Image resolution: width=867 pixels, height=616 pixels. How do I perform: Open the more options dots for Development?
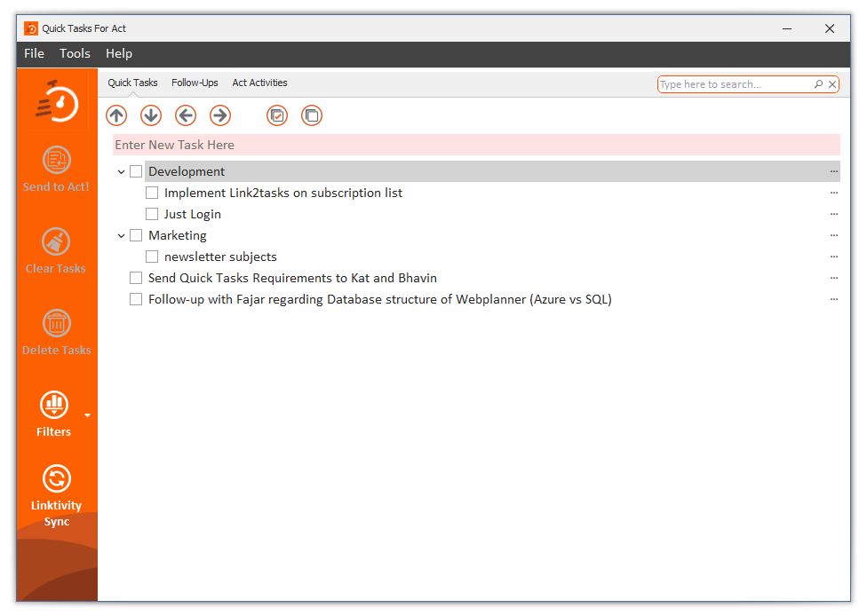click(x=834, y=172)
